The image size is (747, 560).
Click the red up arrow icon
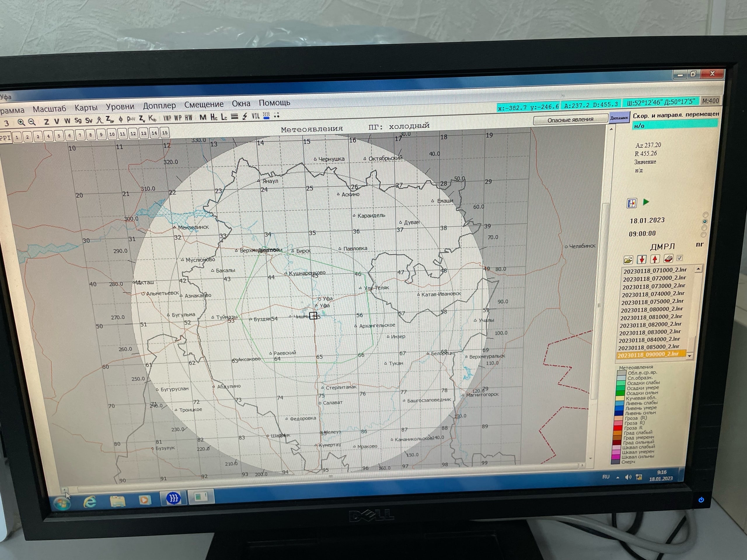coord(655,259)
